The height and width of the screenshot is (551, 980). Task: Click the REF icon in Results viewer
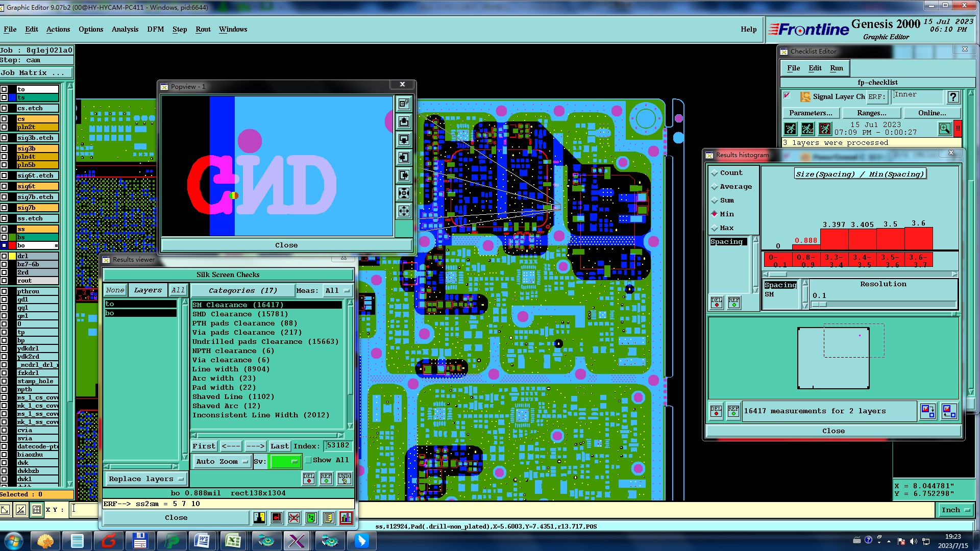pyautogui.click(x=326, y=478)
